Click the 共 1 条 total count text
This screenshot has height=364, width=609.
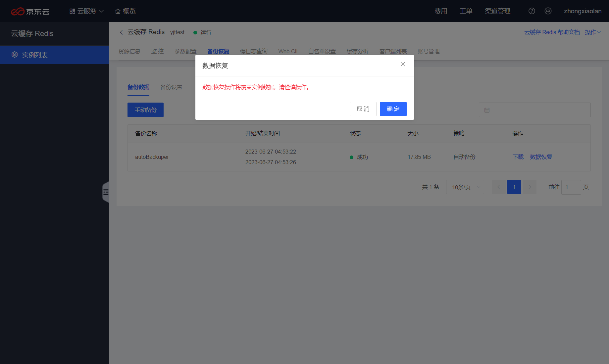431,187
